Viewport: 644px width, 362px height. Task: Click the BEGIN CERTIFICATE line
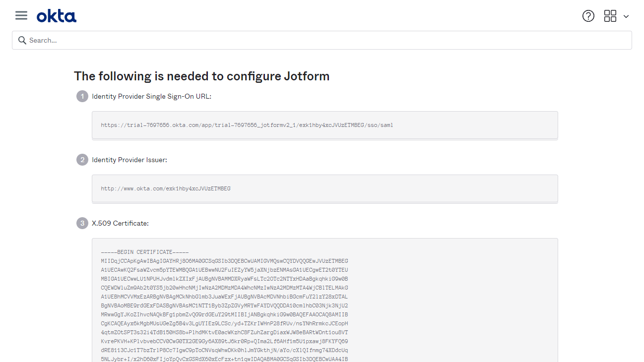tap(144, 252)
